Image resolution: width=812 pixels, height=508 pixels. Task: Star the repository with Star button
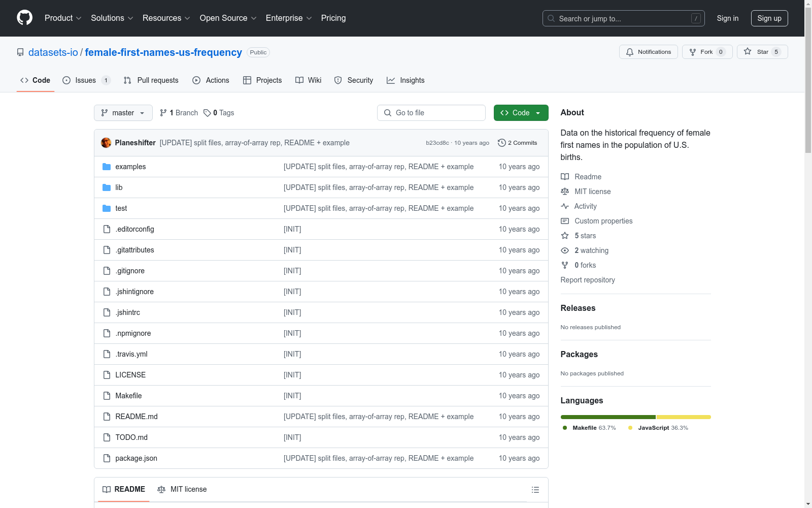(762, 52)
